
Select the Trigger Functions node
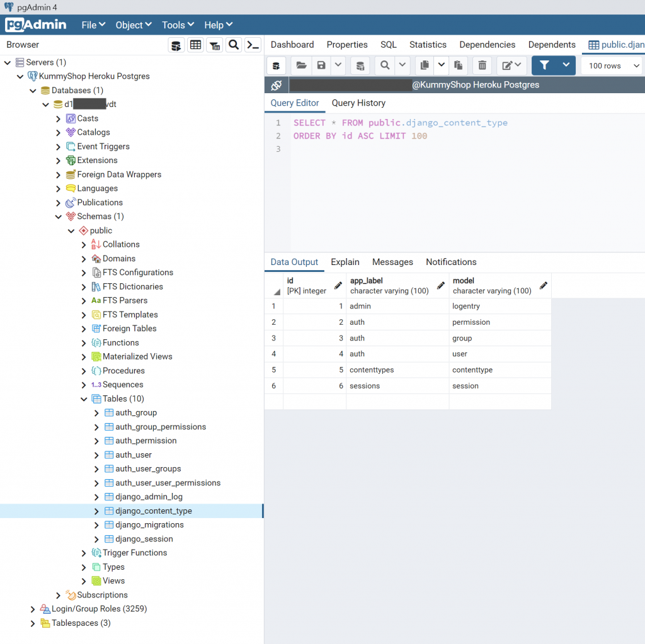click(x=135, y=553)
